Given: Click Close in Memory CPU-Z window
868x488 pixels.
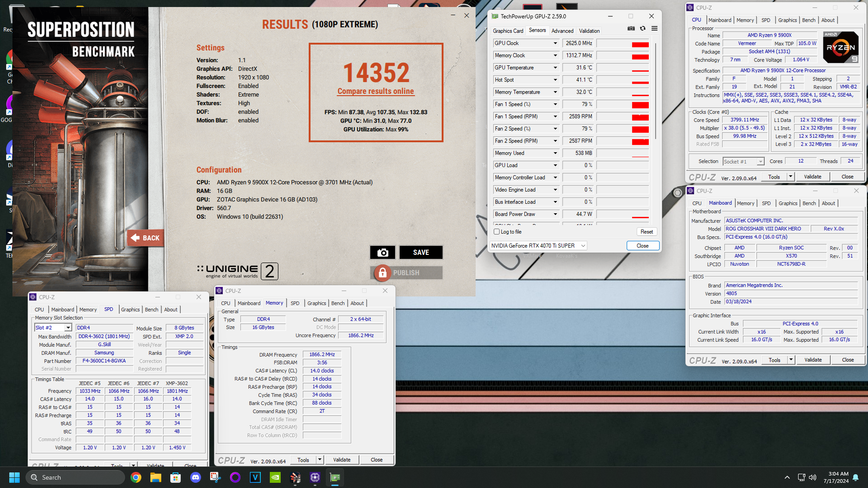Looking at the screenshot, I should (x=377, y=460).
